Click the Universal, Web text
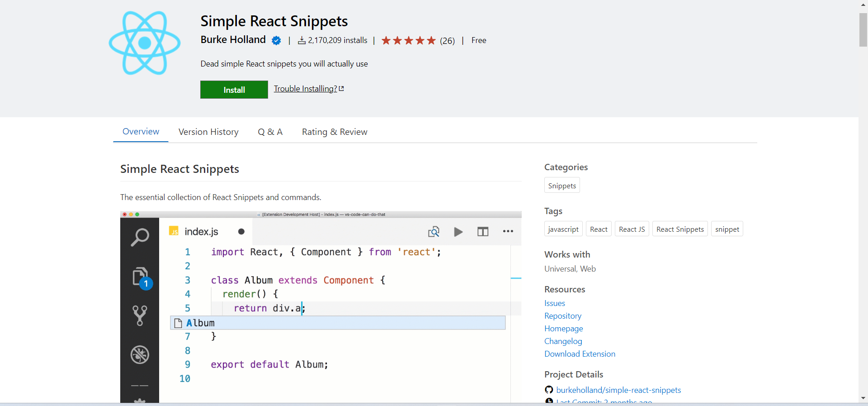Image resolution: width=868 pixels, height=406 pixels. (x=570, y=269)
